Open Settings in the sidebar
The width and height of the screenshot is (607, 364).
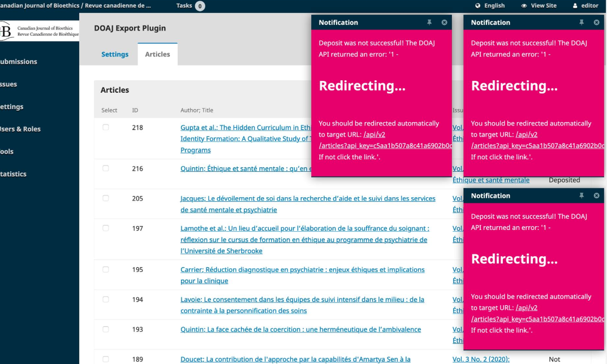click(x=12, y=106)
